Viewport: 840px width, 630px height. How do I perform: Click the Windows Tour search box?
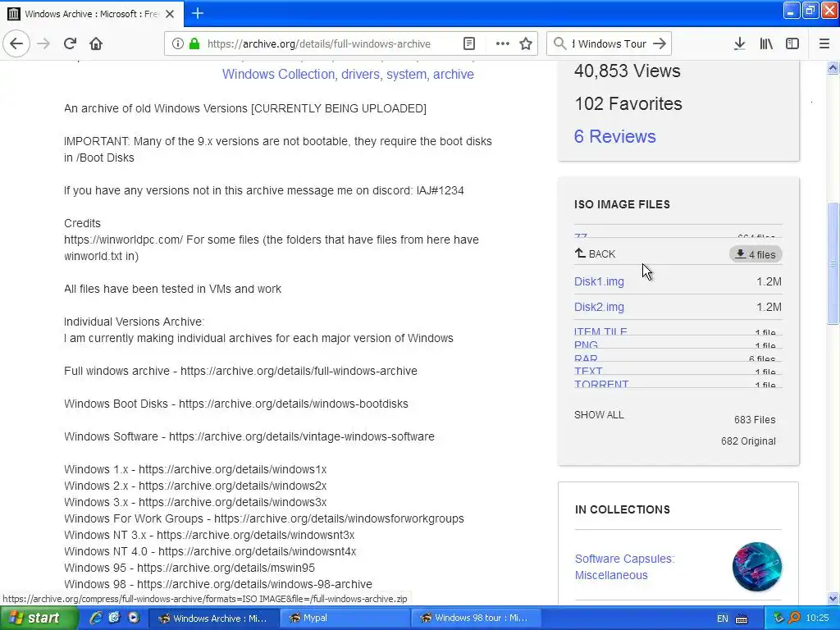[609, 44]
